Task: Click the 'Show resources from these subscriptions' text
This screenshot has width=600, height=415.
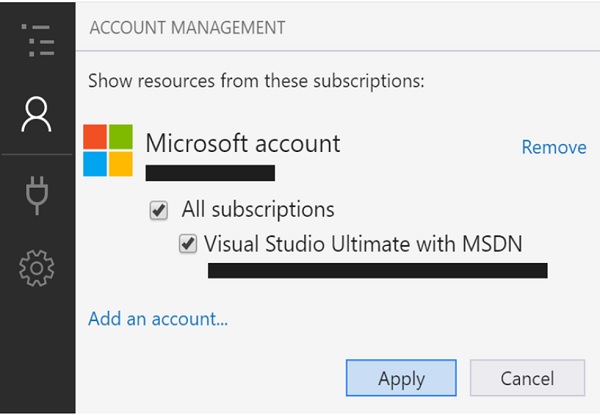Action: click(x=257, y=80)
